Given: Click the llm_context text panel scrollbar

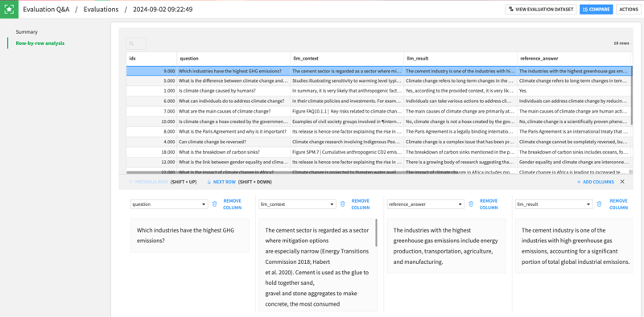Looking at the screenshot, I should tap(376, 233).
